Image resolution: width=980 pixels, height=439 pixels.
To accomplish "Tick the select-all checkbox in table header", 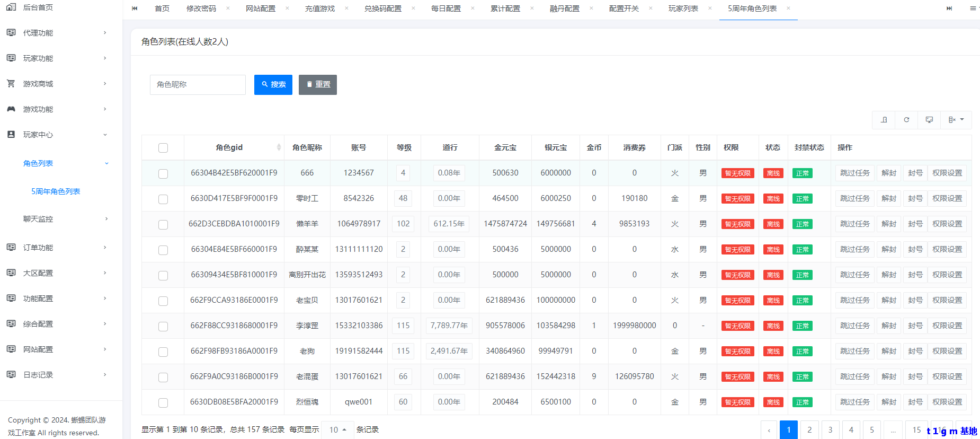I will coord(163,148).
